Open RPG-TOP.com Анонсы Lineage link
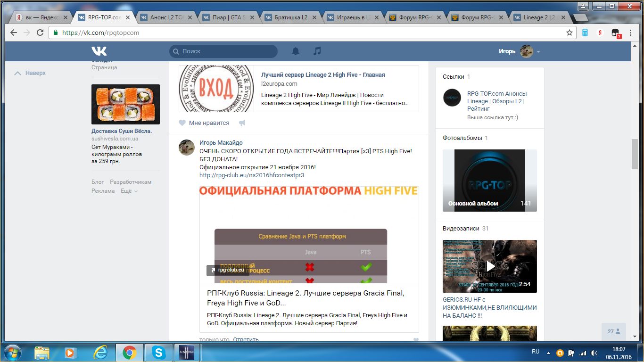Viewport: 644px width, 362px height. pos(497,101)
